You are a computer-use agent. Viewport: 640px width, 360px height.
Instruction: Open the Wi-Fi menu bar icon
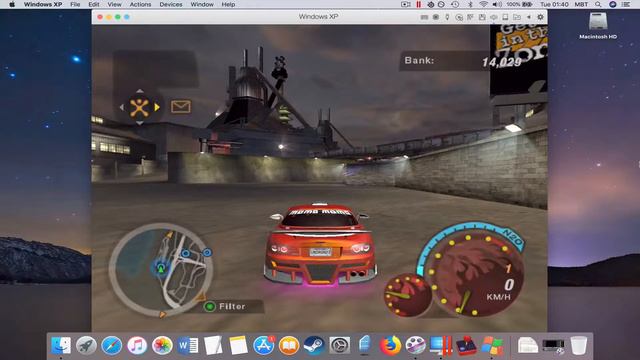(x=483, y=4)
